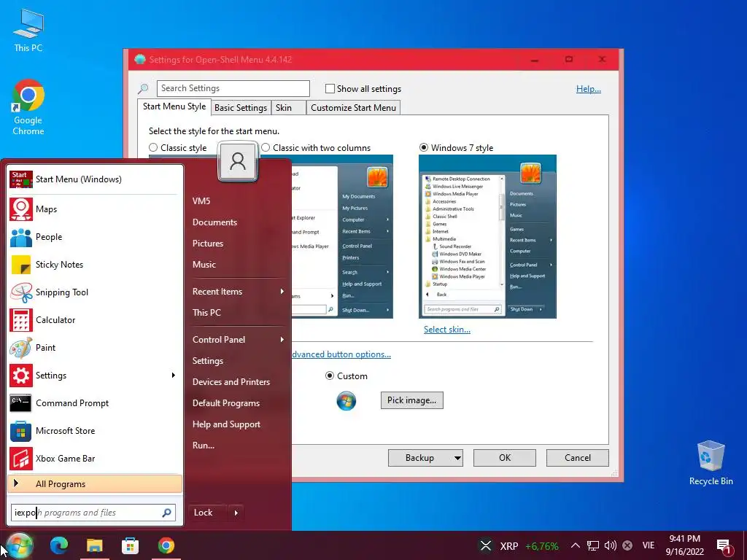Select Classic with two columns option
Screen dimensions: 747x560
pyautogui.click(x=266, y=147)
